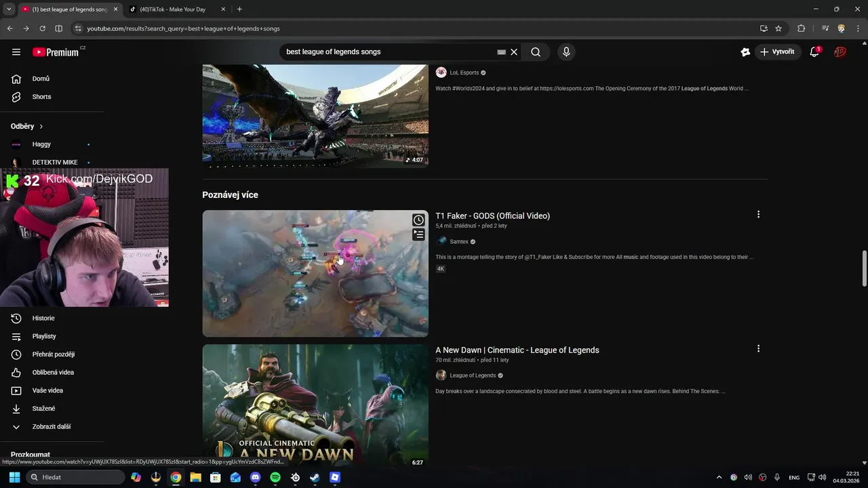This screenshot has width=868, height=488.
Task: Open the Chrome three-dot menu
Action: click(x=858, y=28)
